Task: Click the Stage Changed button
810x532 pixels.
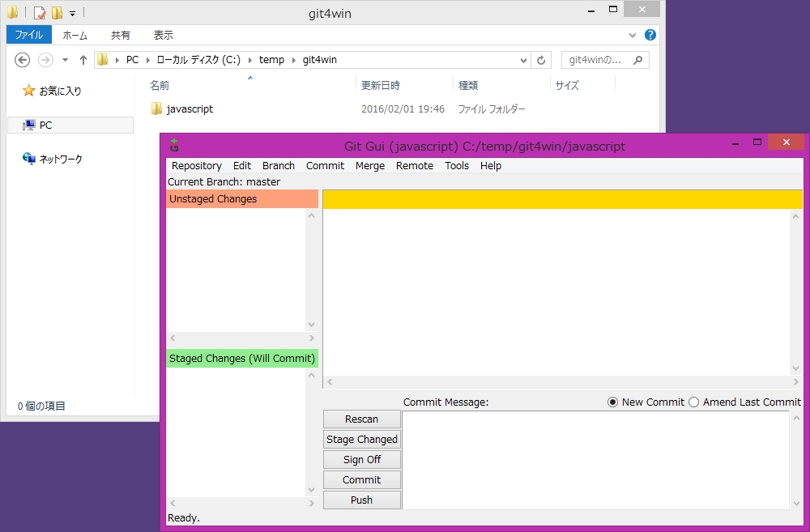Action: coord(361,439)
